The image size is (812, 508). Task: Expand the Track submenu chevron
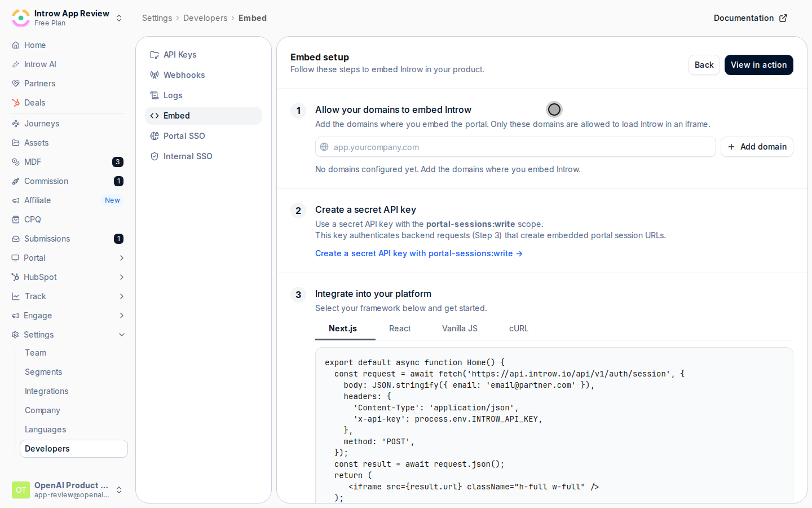(122, 296)
